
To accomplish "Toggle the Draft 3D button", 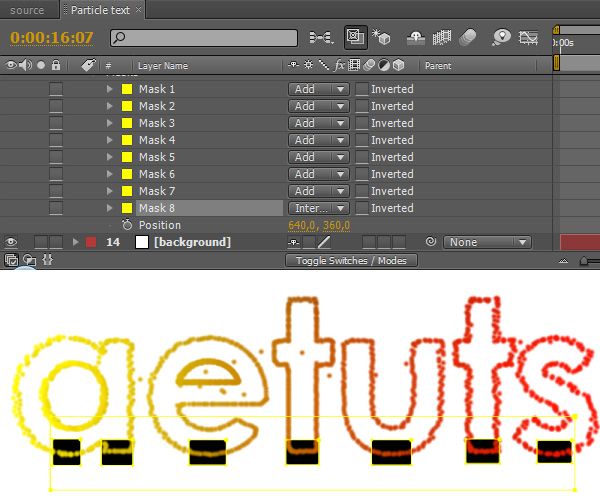I will coord(381,37).
